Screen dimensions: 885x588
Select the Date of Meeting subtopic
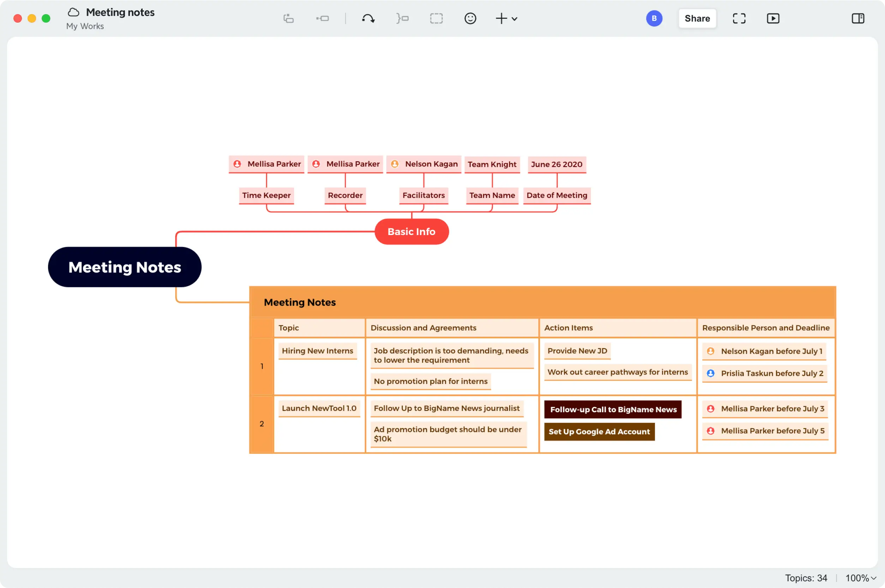557,196
